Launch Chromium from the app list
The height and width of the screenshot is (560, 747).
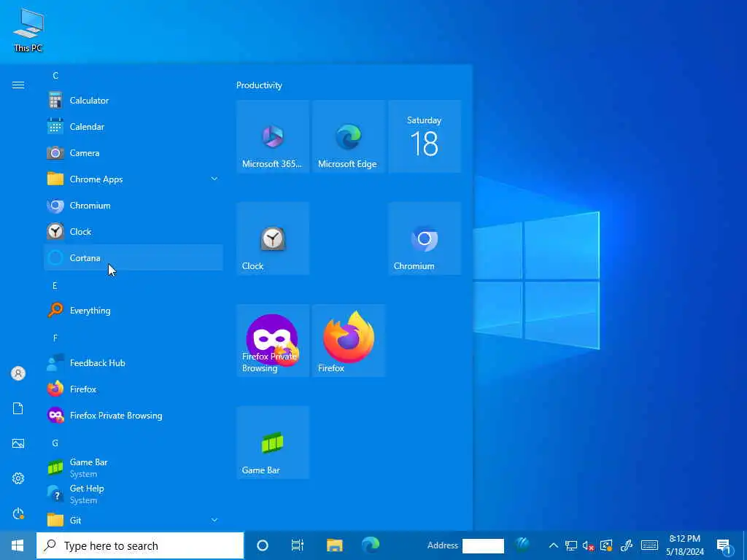(x=133, y=205)
